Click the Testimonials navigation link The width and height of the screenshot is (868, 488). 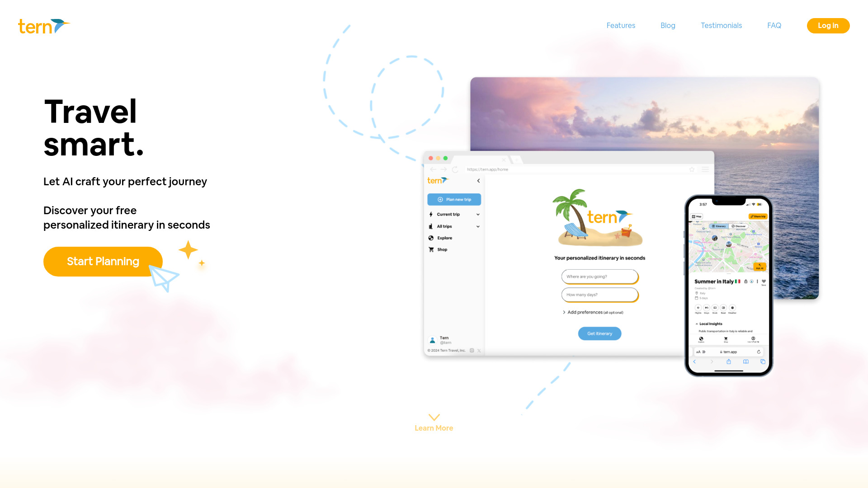[722, 26]
